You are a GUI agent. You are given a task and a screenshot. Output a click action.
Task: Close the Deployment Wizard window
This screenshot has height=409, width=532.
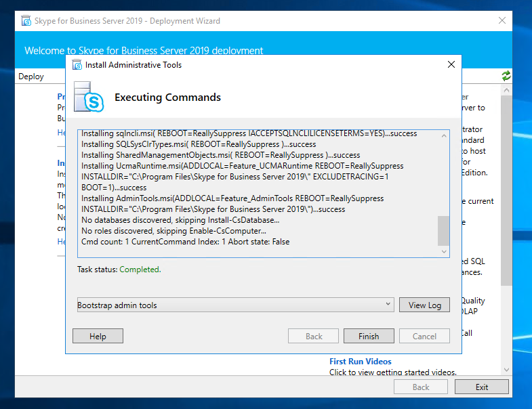502,20
